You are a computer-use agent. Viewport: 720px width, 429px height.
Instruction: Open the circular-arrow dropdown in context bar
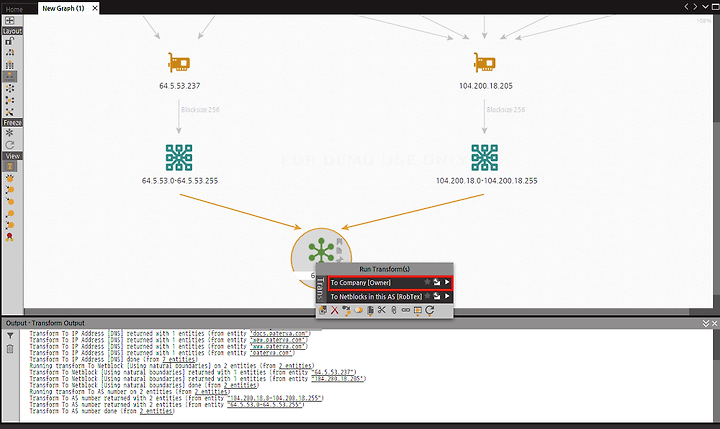429,311
